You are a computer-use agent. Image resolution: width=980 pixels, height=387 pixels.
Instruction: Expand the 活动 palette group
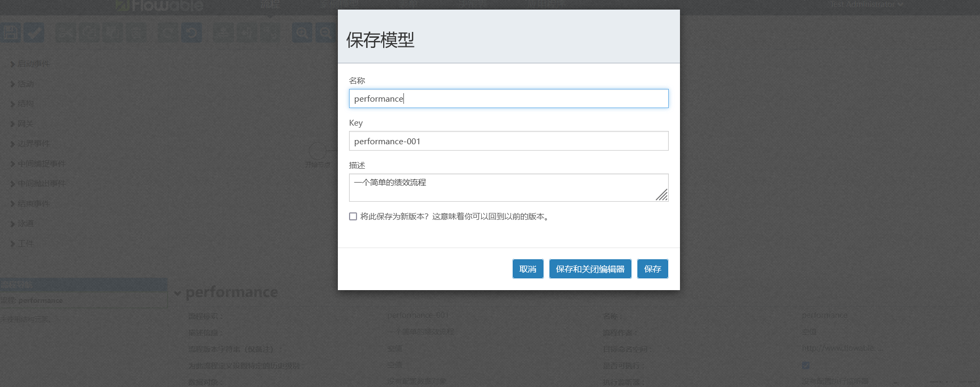[22, 84]
